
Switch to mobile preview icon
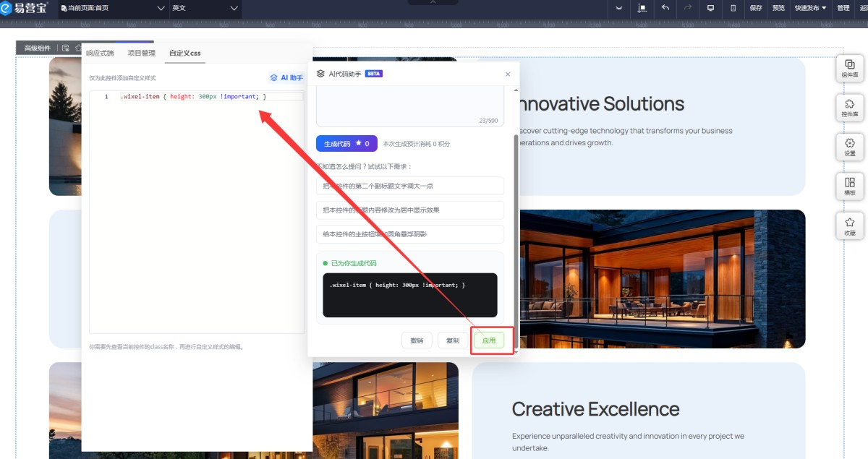pos(733,8)
